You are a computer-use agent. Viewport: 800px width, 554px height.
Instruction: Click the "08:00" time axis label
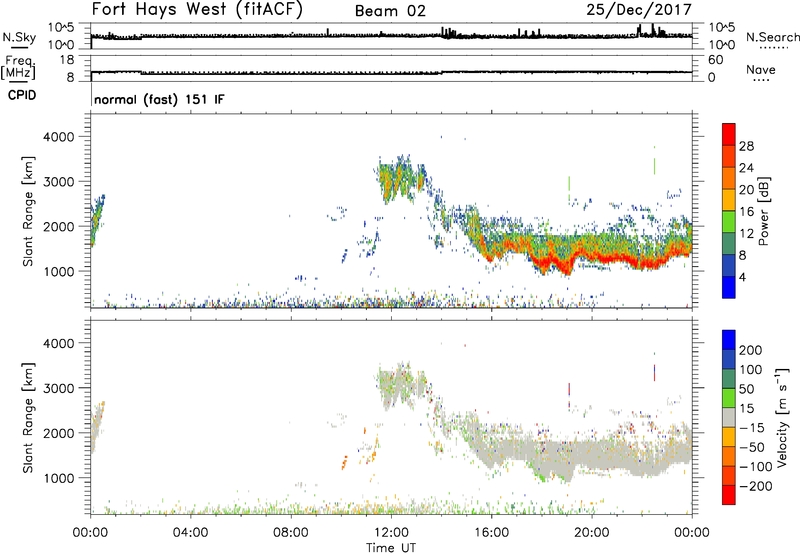click(291, 533)
